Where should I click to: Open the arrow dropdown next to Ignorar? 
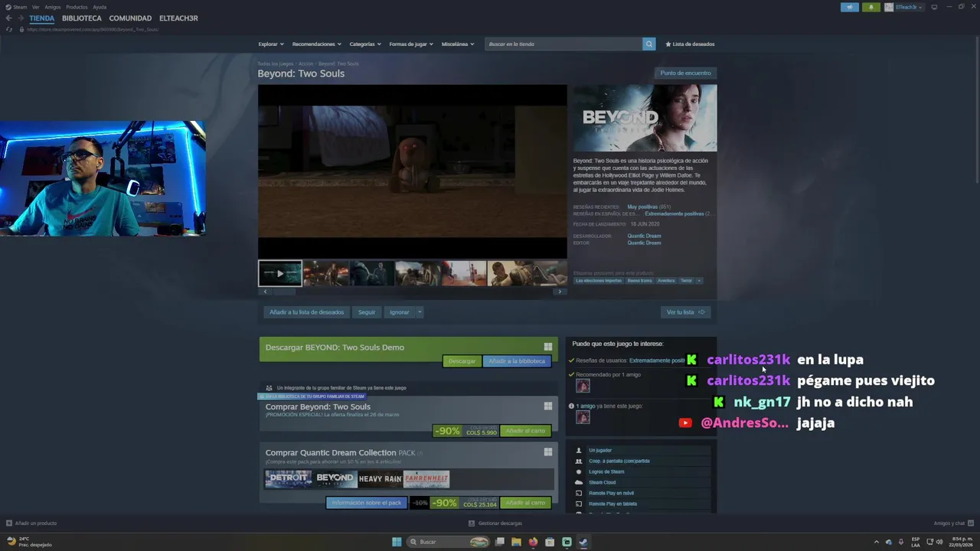pos(420,312)
